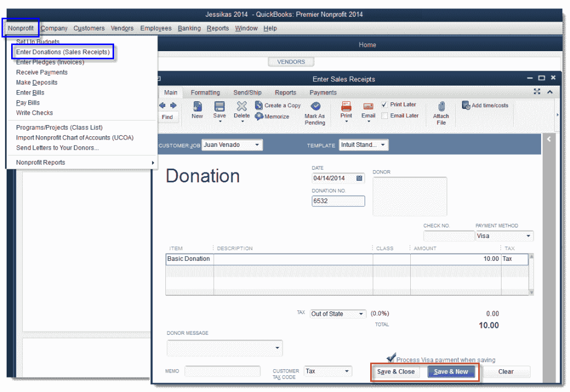This screenshot has width=570, height=392.
Task: Create a New sales receipt
Action: tap(197, 111)
